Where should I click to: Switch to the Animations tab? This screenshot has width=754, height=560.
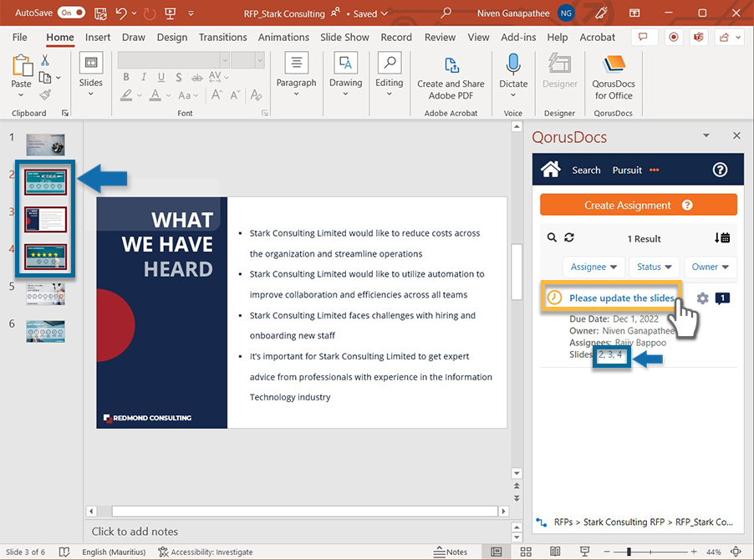coord(283,37)
